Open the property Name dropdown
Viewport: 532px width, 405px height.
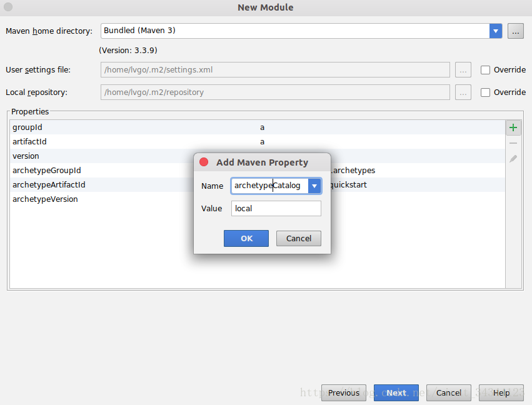314,186
